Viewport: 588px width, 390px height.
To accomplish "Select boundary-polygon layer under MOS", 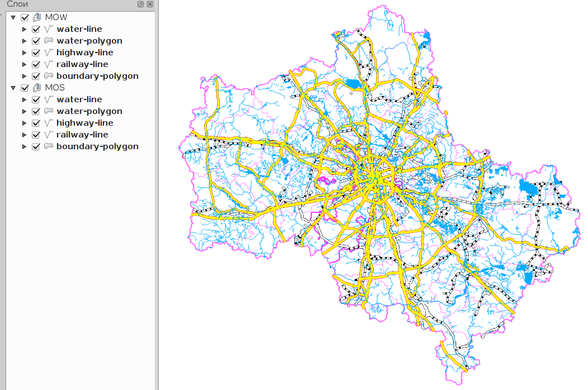I will (97, 146).
